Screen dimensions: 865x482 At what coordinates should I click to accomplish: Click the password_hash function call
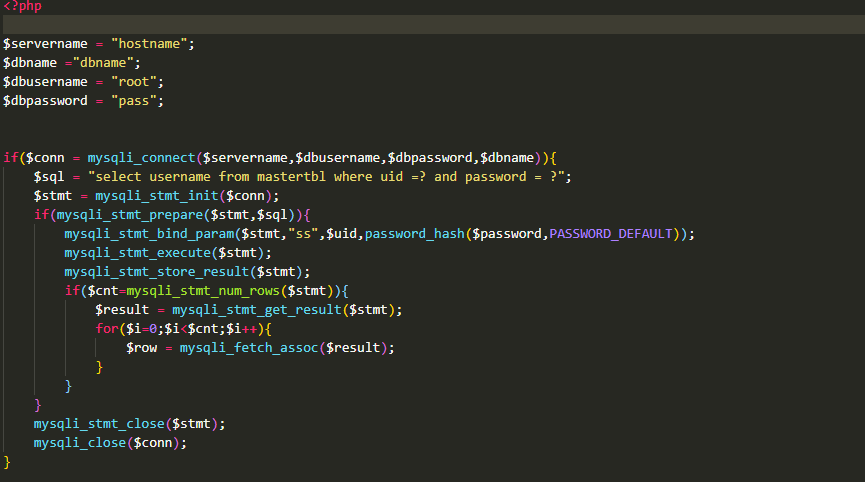[x=415, y=234]
